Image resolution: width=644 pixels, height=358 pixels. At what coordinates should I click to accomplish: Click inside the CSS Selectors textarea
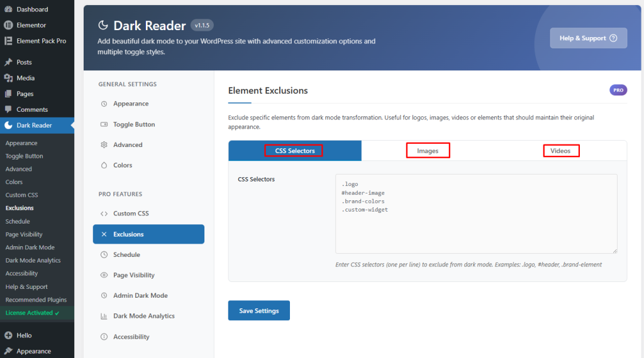(476, 214)
